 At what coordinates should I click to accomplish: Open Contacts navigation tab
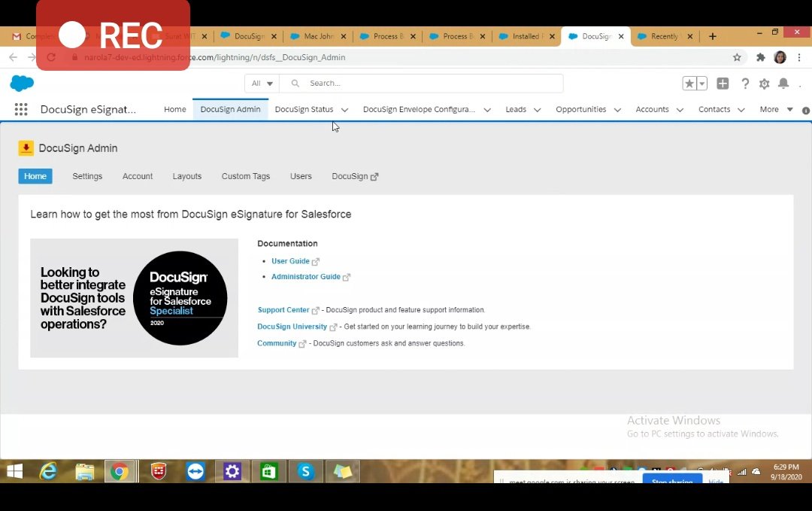point(714,109)
